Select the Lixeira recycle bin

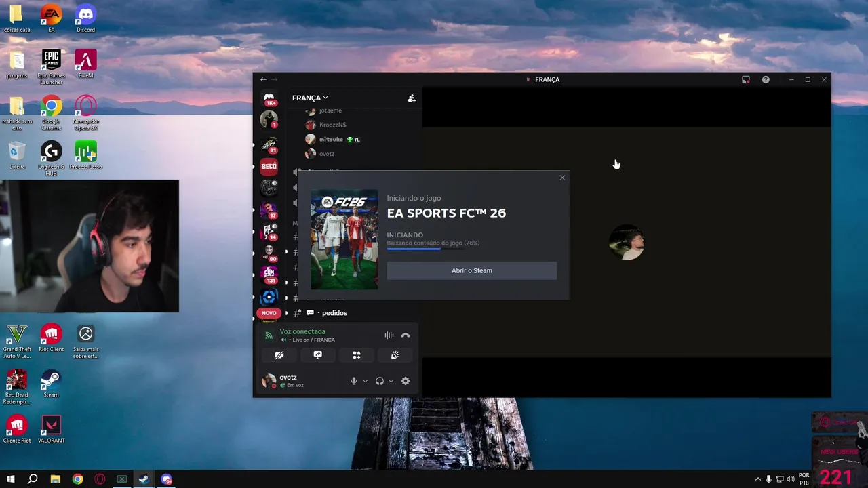tap(17, 155)
